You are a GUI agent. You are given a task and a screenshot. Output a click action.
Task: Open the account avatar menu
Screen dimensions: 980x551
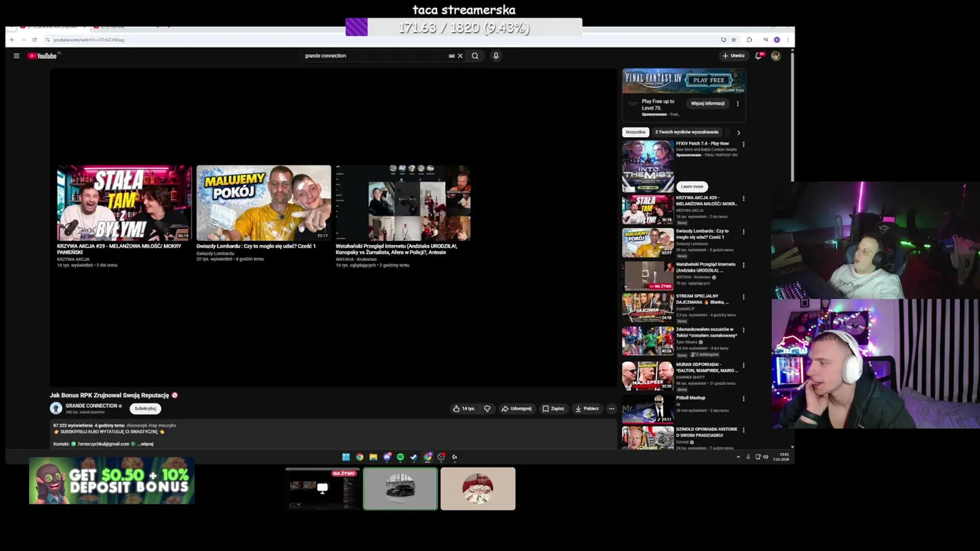(776, 56)
